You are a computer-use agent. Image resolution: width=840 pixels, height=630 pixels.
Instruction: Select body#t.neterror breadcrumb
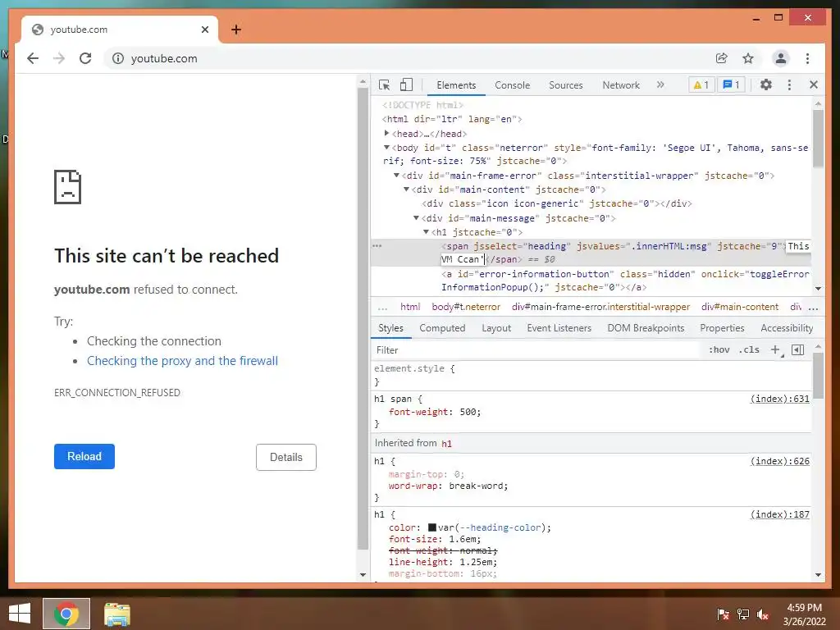pyautogui.click(x=466, y=307)
